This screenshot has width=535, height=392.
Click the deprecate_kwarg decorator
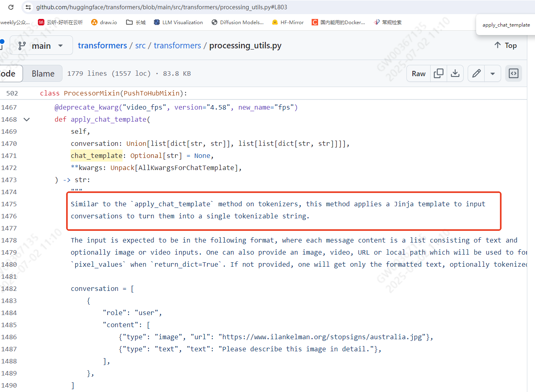pos(87,107)
